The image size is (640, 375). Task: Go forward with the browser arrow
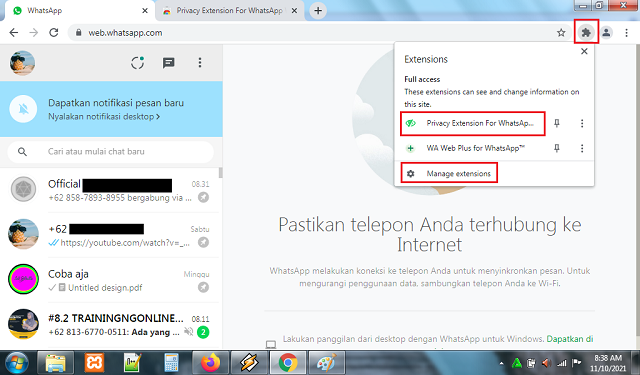pyautogui.click(x=34, y=33)
